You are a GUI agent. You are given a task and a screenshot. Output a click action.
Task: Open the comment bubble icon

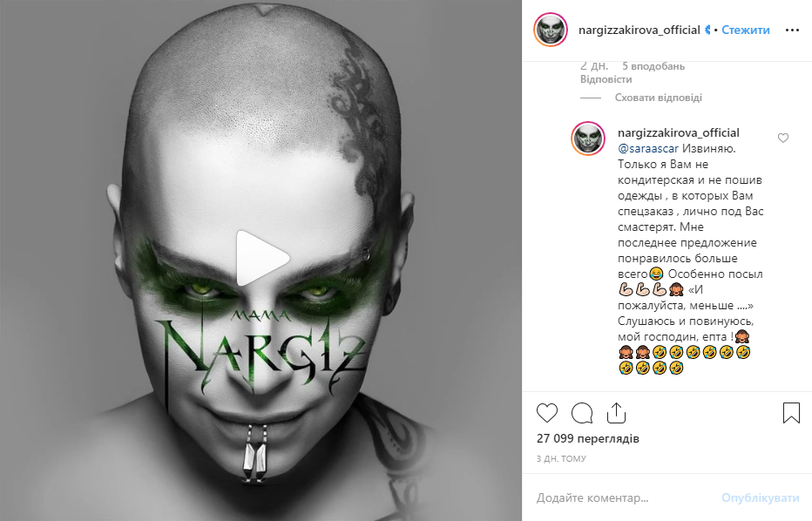[581, 413]
